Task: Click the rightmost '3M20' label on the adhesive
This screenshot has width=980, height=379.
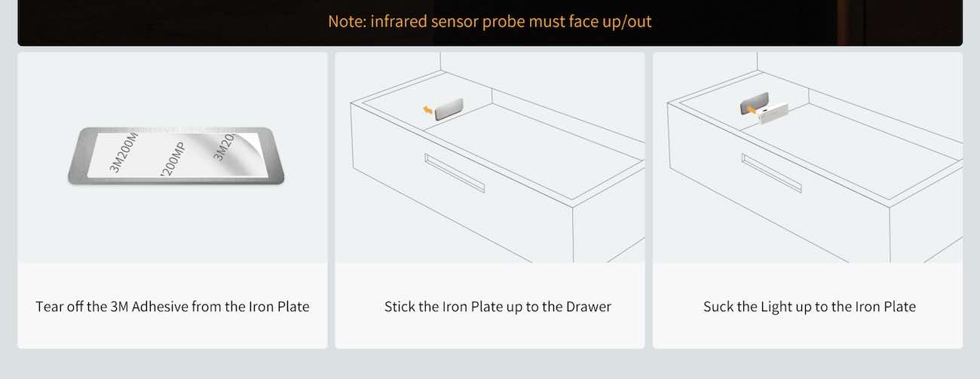Action: 225,147
